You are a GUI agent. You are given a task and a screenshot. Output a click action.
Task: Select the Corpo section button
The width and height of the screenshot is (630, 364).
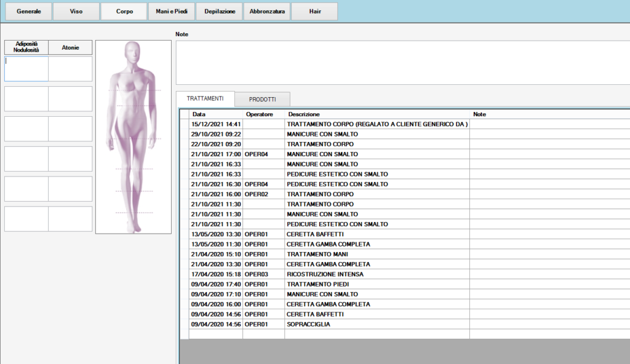tap(124, 12)
